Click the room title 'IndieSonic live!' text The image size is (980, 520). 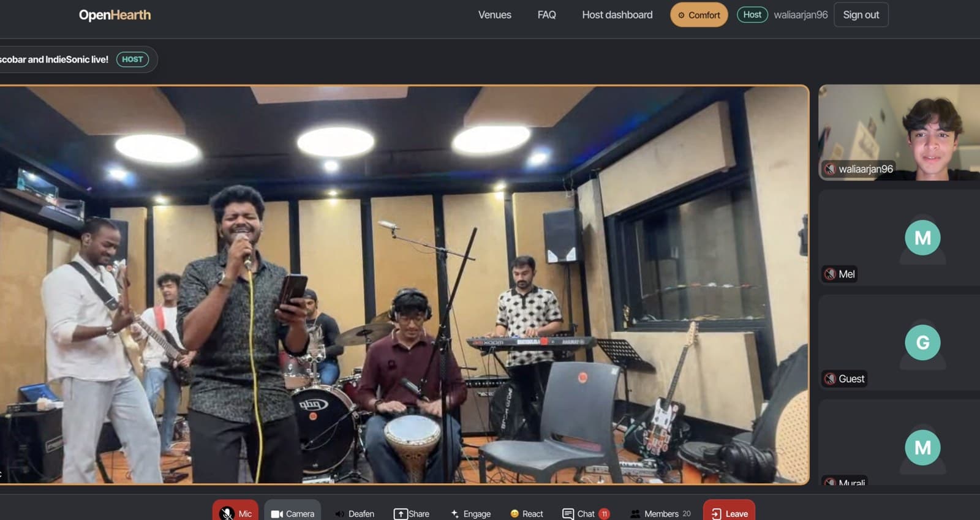click(x=77, y=59)
